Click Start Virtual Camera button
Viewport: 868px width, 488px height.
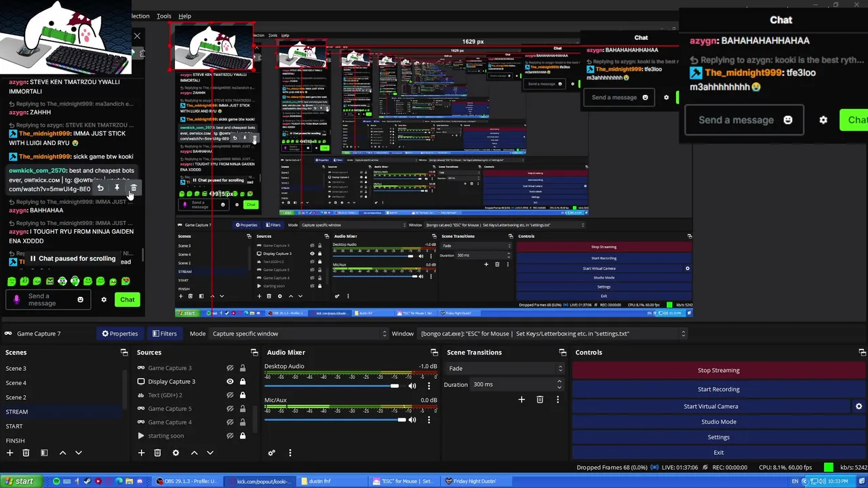click(711, 406)
